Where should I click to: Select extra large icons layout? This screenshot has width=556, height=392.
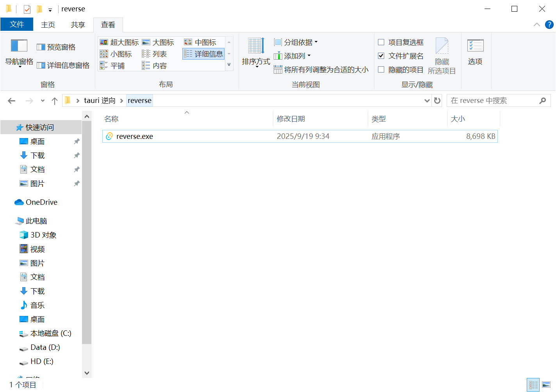point(119,42)
